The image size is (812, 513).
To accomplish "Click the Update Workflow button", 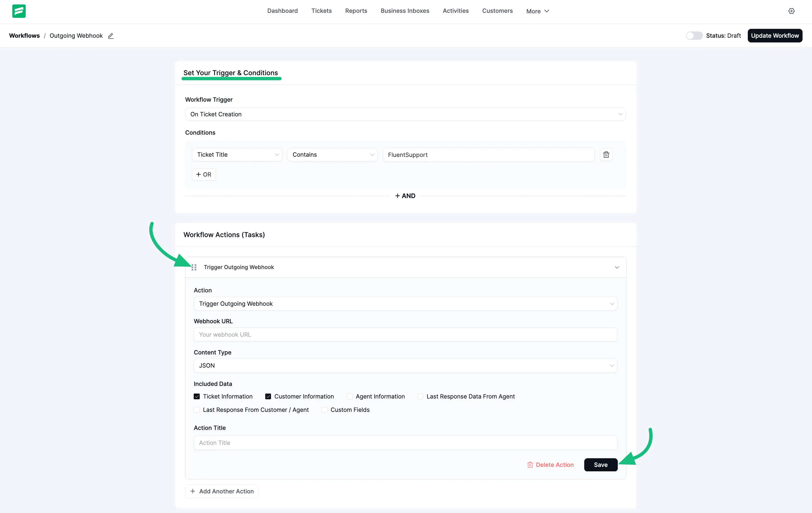I will [775, 35].
